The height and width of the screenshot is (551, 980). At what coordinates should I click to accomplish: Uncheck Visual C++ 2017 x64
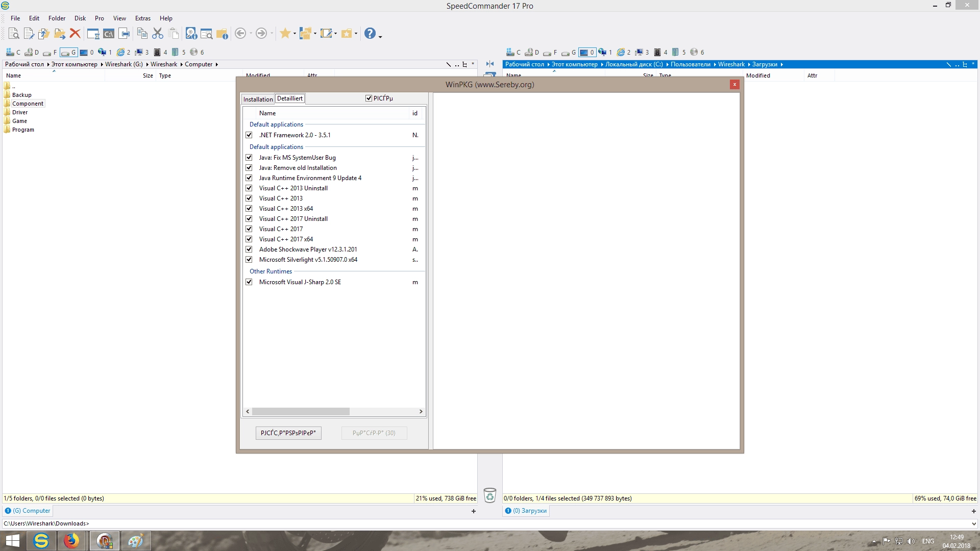click(249, 239)
